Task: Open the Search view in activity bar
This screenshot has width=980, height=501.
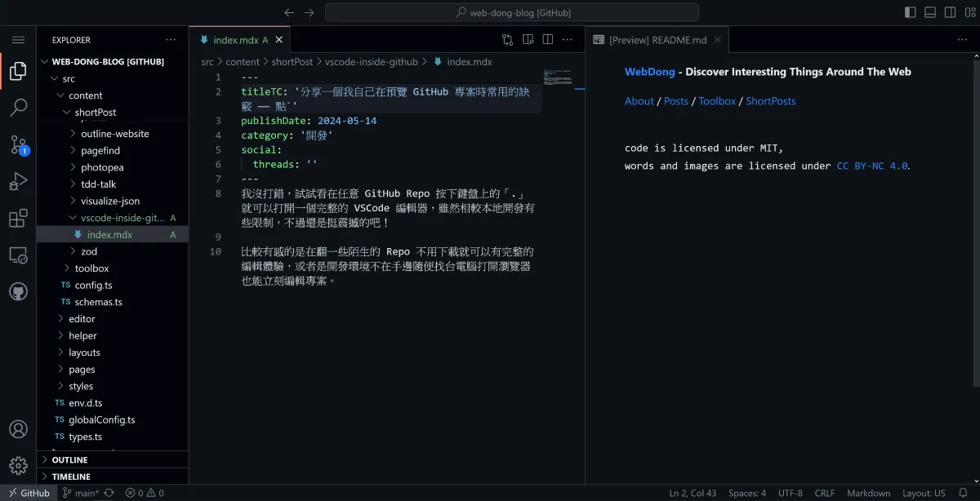Action: (x=18, y=108)
